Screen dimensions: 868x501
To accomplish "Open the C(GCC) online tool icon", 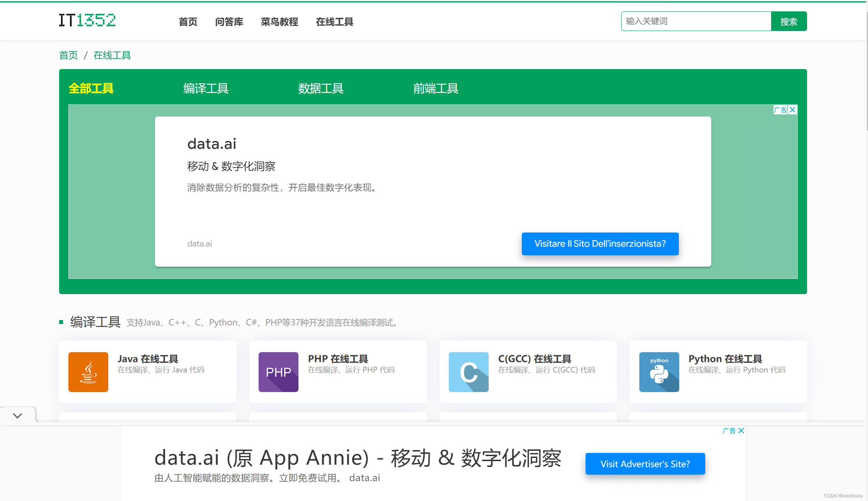I will pyautogui.click(x=469, y=372).
